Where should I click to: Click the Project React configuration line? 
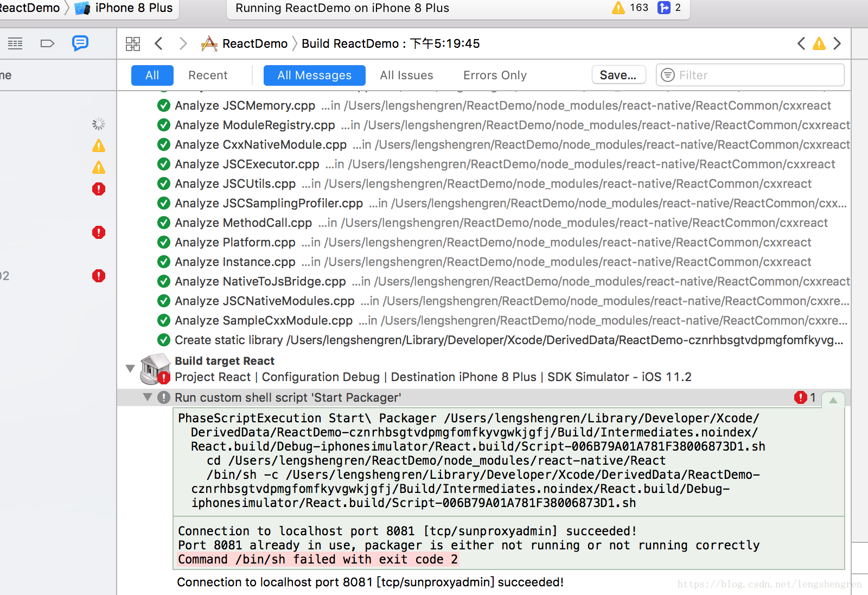coord(433,377)
